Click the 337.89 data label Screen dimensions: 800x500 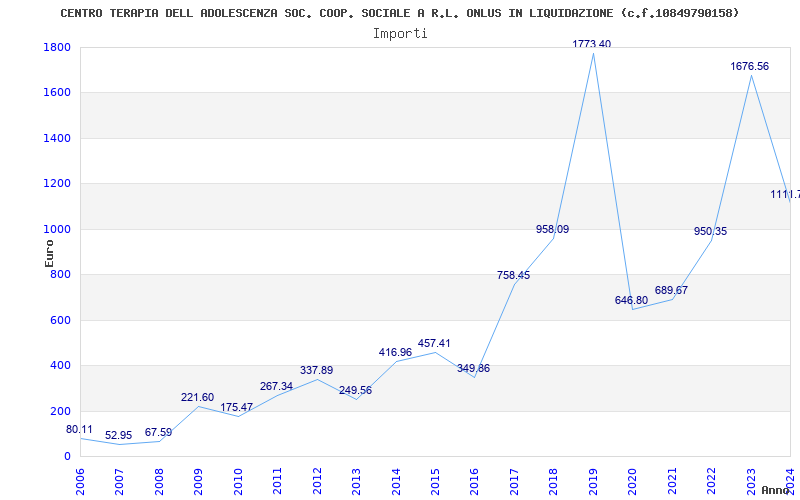[316, 370]
